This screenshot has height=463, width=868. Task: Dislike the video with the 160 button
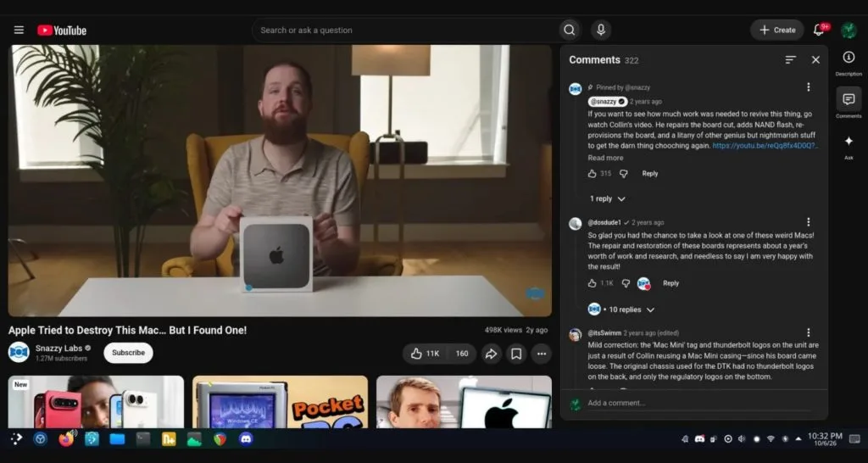coord(462,354)
